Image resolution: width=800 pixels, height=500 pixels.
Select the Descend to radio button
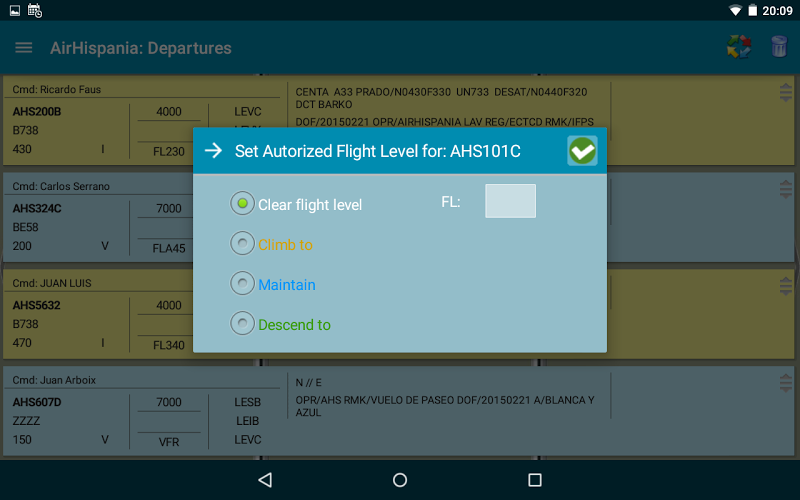point(242,323)
